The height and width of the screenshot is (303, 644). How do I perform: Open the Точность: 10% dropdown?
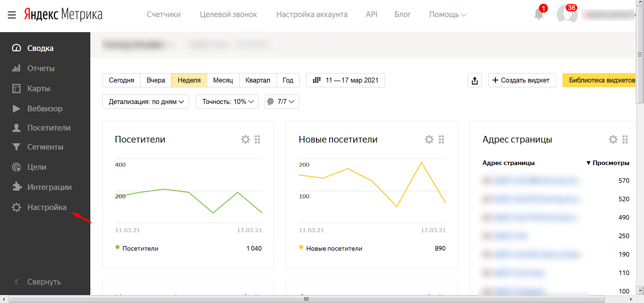[x=227, y=102]
